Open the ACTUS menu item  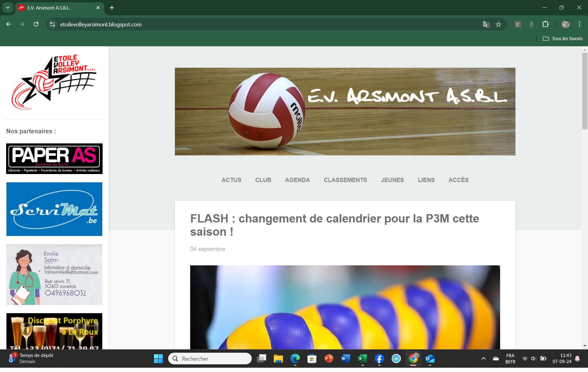(232, 180)
